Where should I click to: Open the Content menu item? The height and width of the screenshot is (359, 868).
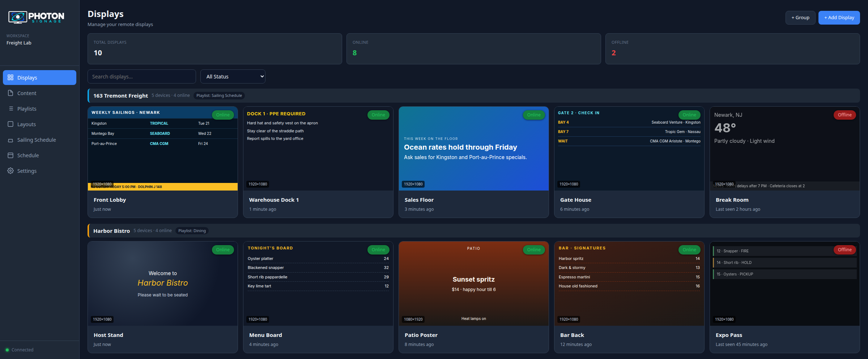pos(39,93)
